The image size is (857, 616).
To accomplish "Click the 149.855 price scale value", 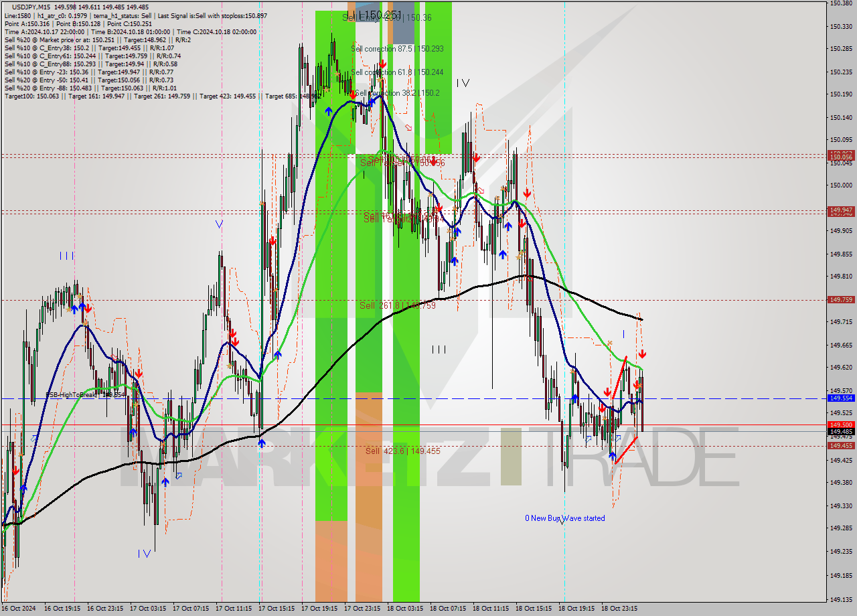I will point(841,254).
